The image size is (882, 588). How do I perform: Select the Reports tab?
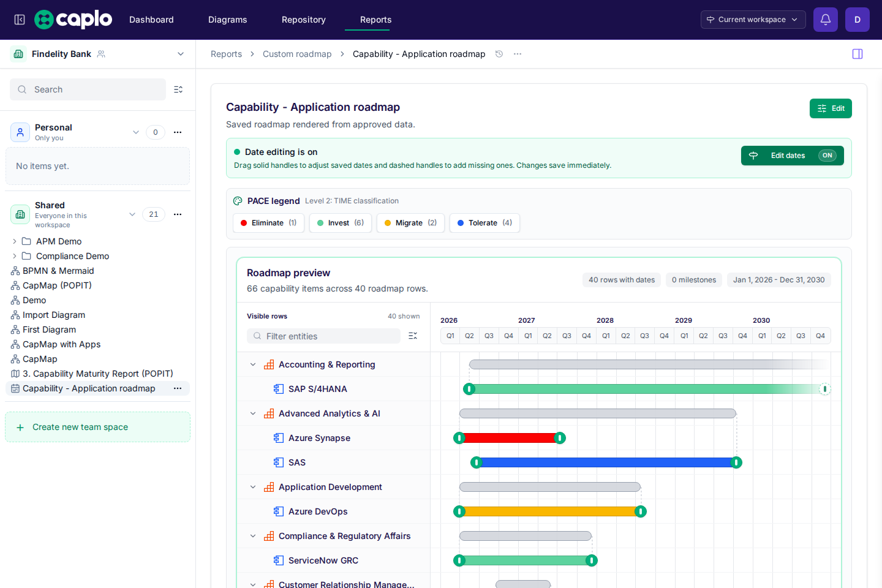tap(375, 20)
